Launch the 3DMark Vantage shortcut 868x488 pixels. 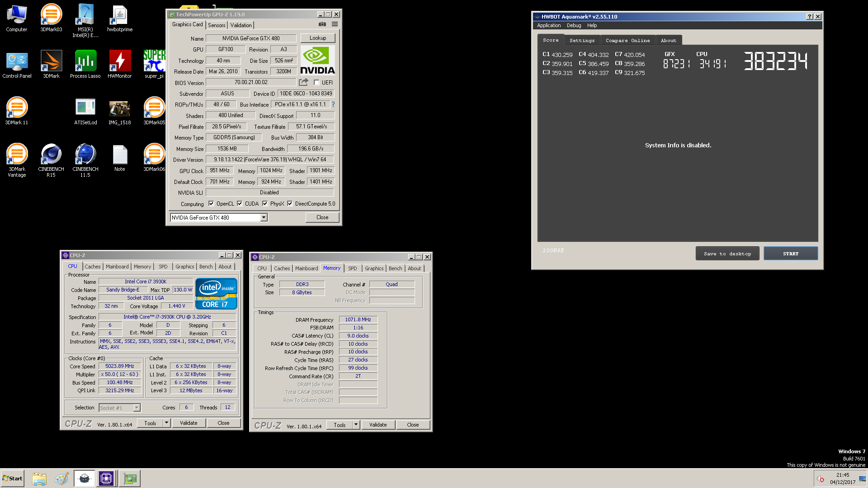(x=17, y=160)
